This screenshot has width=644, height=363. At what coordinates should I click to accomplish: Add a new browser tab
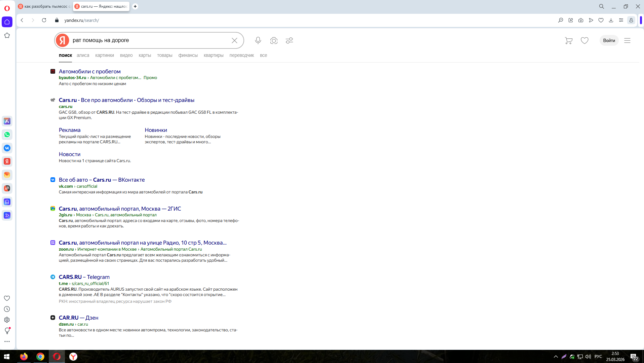(135, 6)
